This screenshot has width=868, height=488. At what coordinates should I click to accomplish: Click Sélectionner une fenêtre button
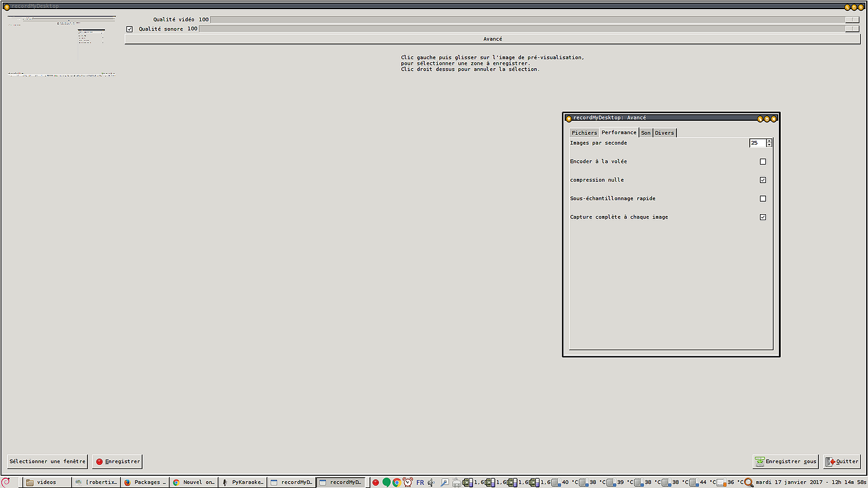(x=48, y=462)
